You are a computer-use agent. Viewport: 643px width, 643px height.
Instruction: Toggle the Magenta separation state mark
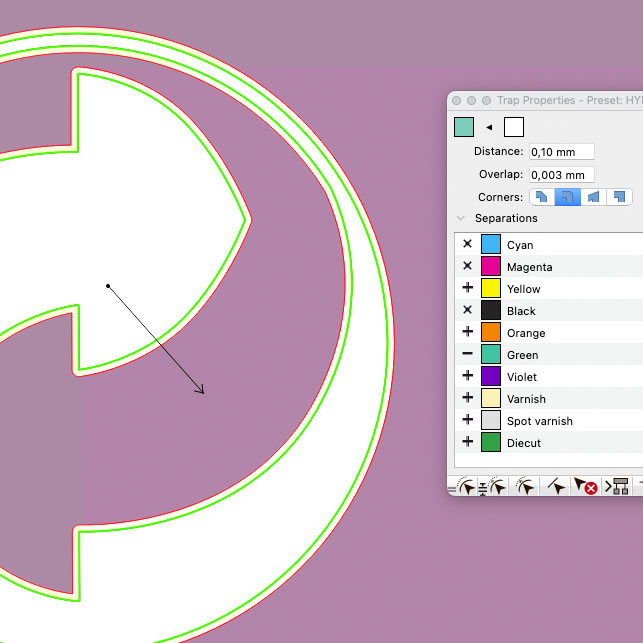[x=467, y=266]
